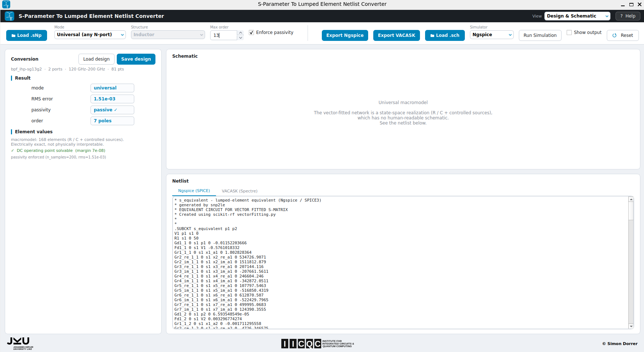Click the IICQC institute logo
Viewport: 644px width, 352px height.
(x=317, y=344)
